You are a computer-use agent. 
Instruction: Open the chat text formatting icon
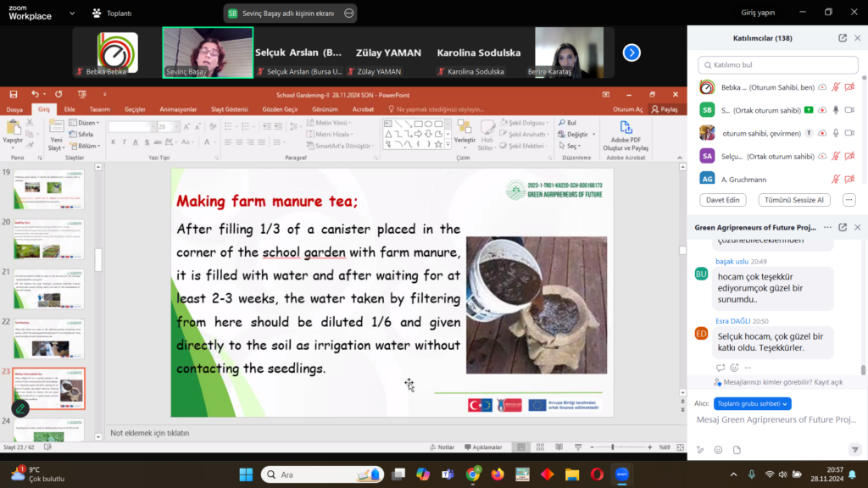pyautogui.click(x=700, y=449)
